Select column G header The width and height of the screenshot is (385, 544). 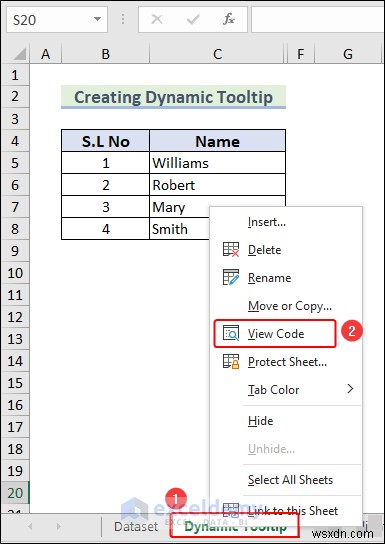click(348, 54)
